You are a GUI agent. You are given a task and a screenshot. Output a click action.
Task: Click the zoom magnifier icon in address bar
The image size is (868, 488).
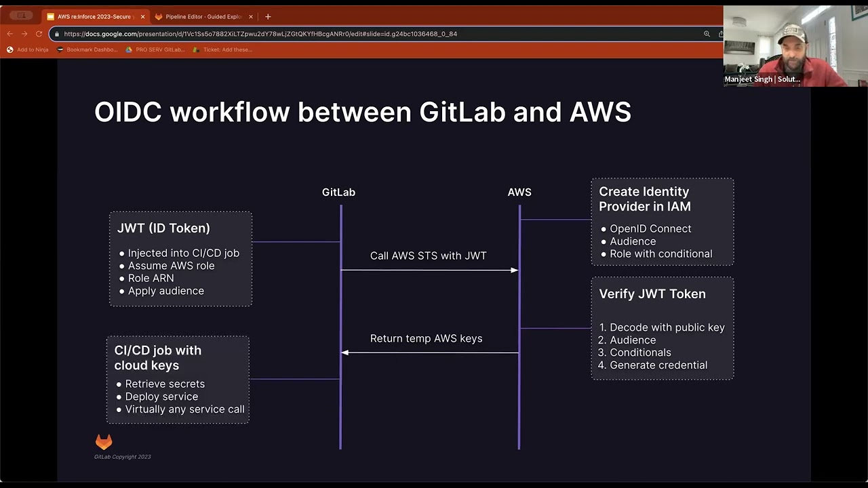point(707,34)
